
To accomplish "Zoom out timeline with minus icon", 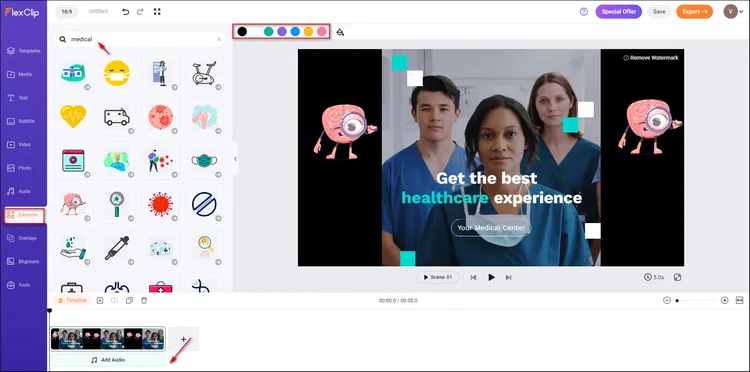I will (667, 300).
